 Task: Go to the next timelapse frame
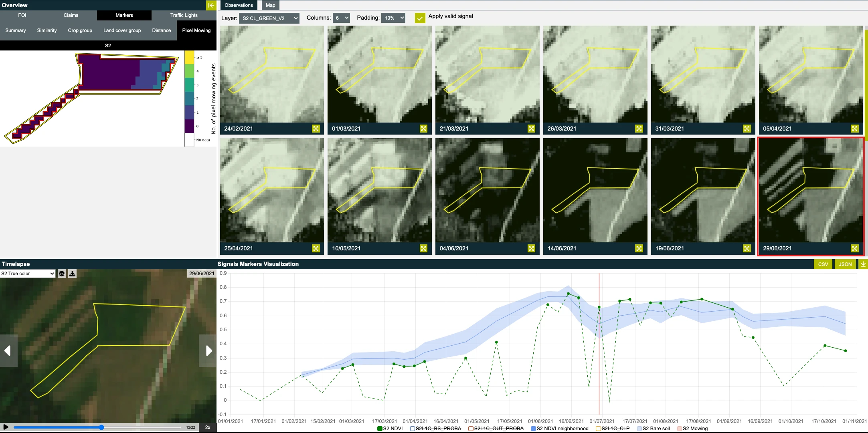point(208,351)
